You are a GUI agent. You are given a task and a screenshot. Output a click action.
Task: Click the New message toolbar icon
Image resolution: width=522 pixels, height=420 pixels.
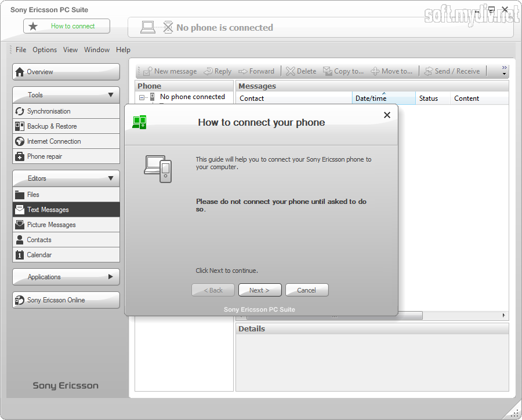(x=147, y=71)
